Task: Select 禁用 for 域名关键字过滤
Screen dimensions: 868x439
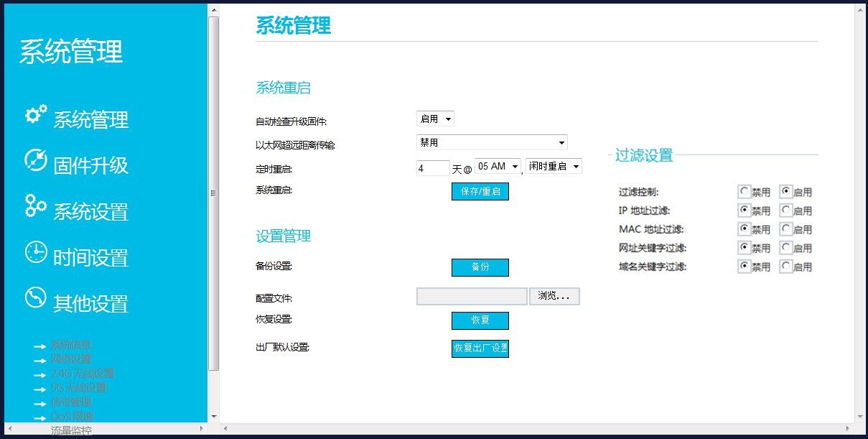Action: click(744, 267)
